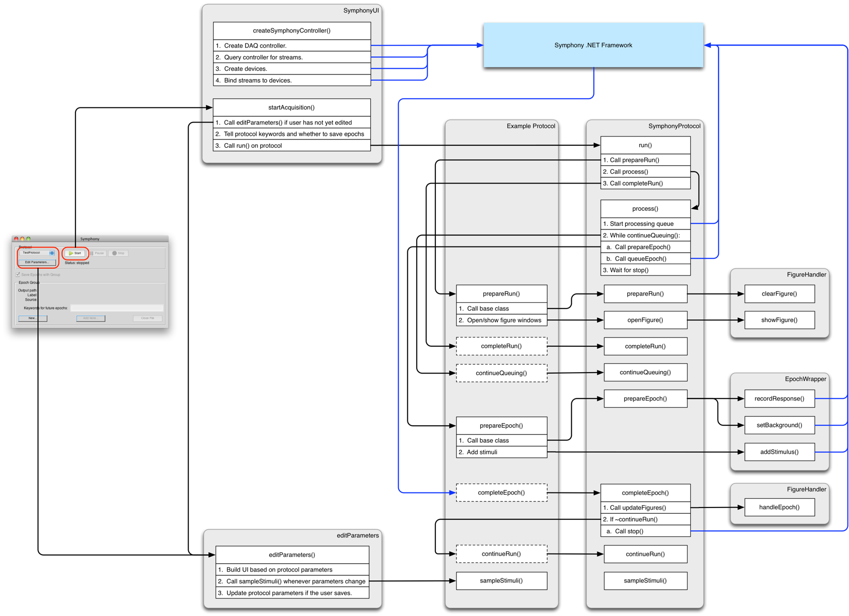This screenshot has width=849, height=616.
Task: Select the createSymphonyController() header
Action: point(292,30)
